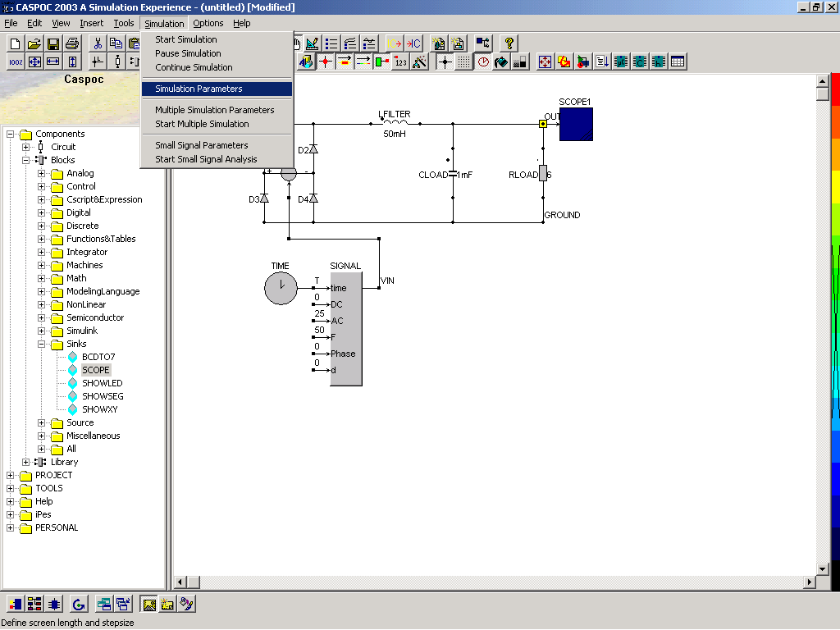Viewport: 840px width, 630px height.
Task: Click the 100% zoom icon
Action: click(16, 62)
